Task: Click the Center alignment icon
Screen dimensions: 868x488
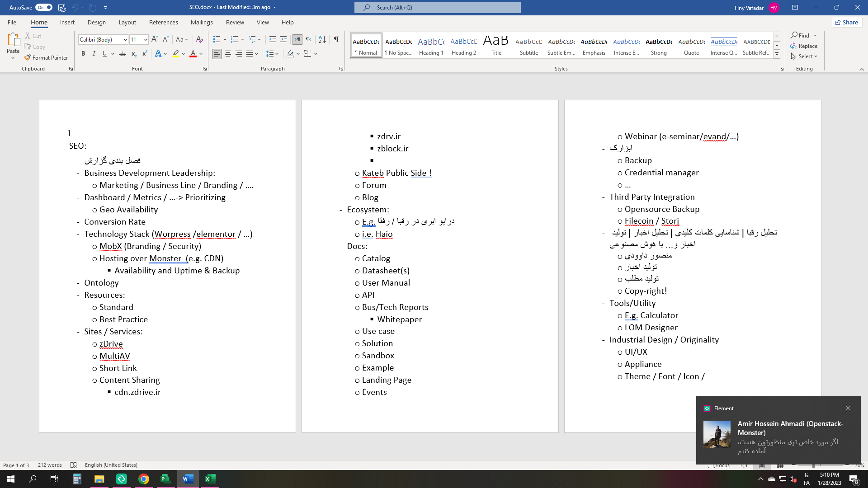Action: pyautogui.click(x=228, y=54)
